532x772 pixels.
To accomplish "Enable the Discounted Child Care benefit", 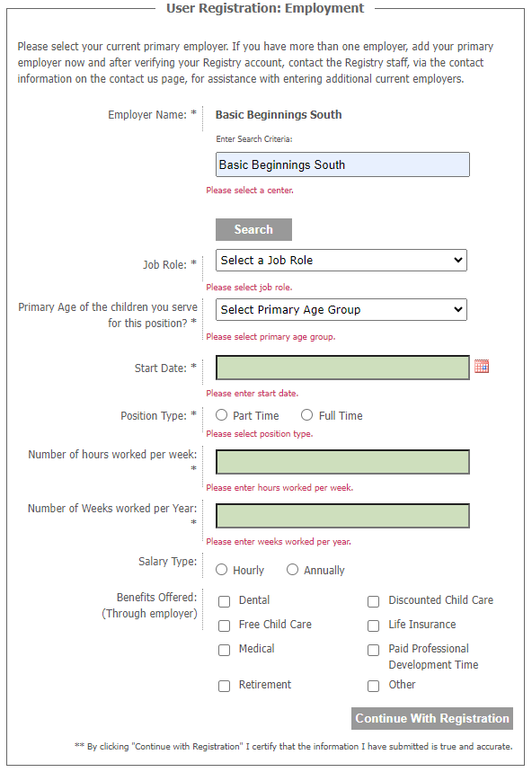I will [x=373, y=600].
